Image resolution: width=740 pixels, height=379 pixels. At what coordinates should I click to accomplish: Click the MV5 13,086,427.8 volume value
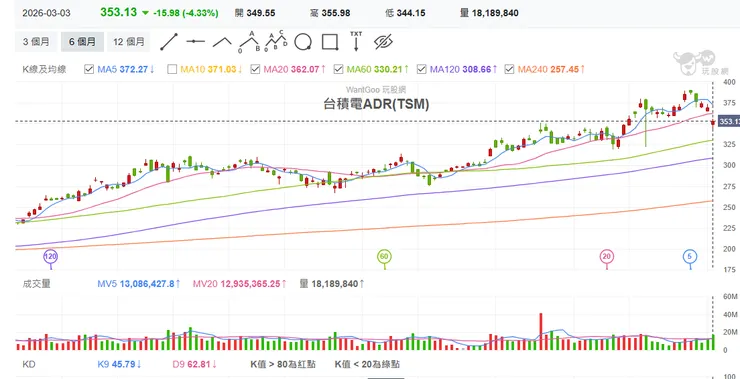[x=139, y=284]
